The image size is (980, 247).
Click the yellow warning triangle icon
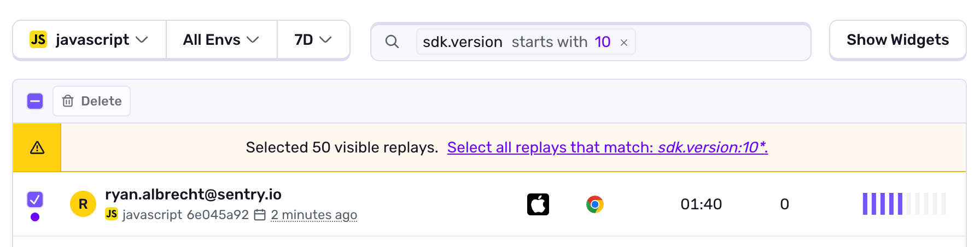(x=37, y=148)
